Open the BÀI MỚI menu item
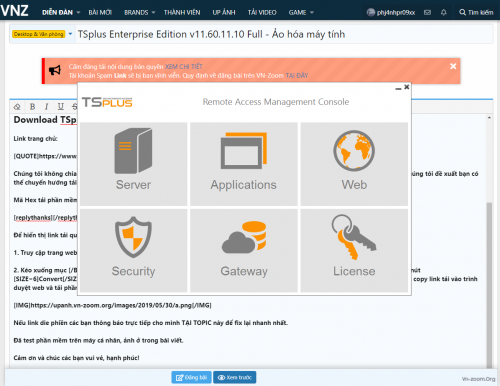The height and width of the screenshot is (386, 500). 100,12
